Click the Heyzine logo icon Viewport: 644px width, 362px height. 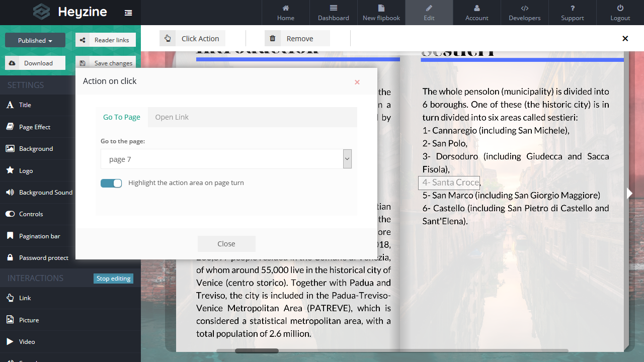click(x=41, y=12)
